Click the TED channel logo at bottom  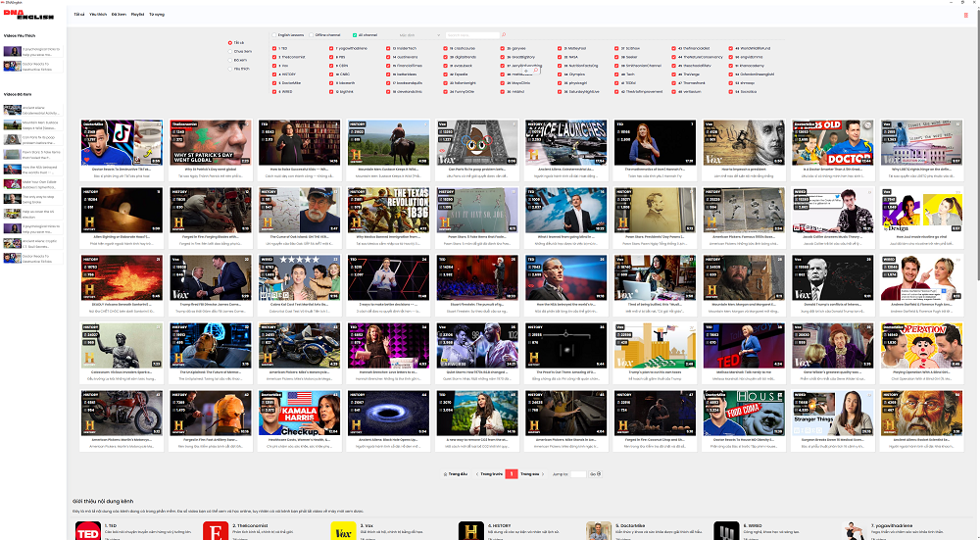[x=88, y=530]
